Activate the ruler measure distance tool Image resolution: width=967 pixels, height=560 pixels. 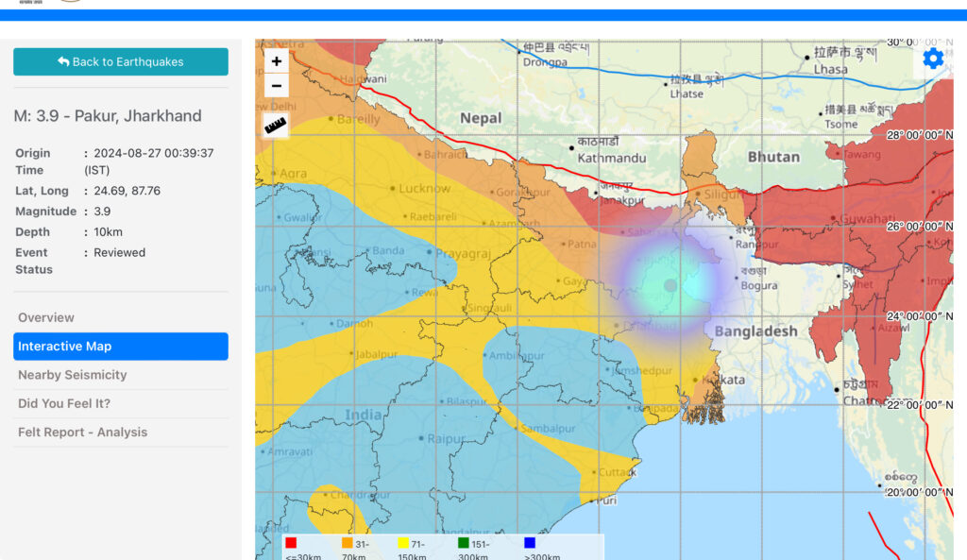276,126
